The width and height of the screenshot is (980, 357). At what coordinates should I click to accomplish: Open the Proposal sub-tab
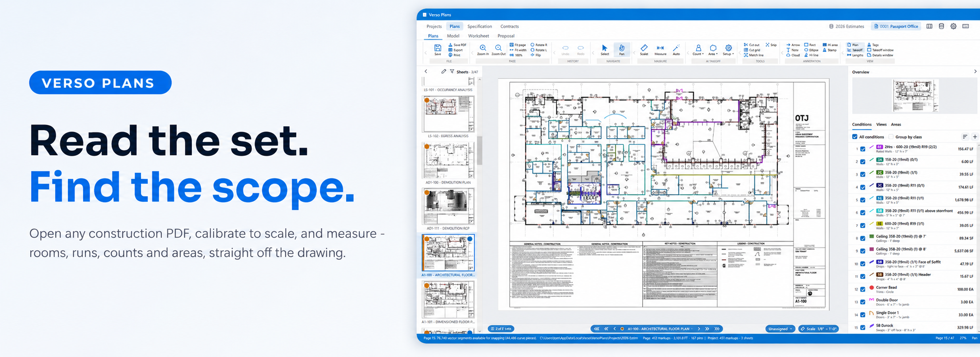tap(506, 36)
